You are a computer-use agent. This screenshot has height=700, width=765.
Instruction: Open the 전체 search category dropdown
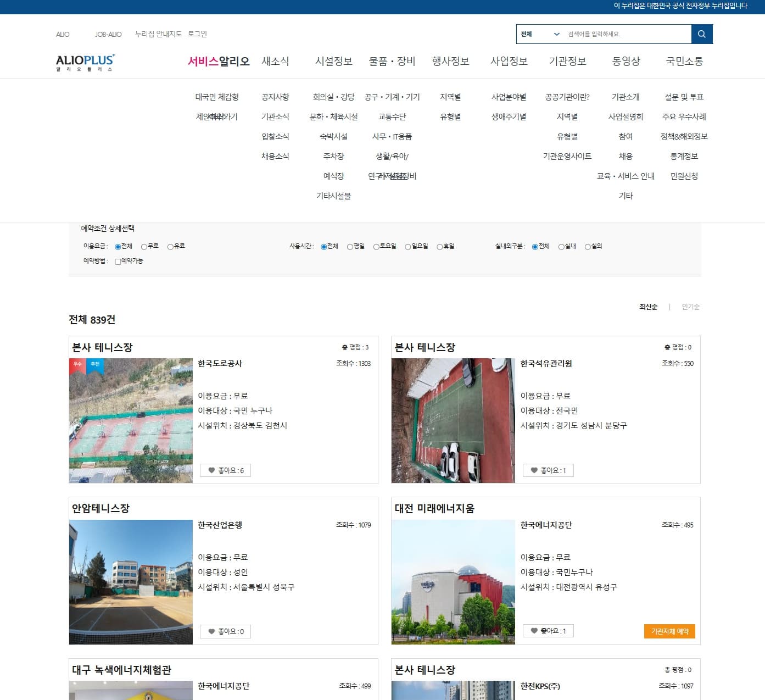click(540, 34)
